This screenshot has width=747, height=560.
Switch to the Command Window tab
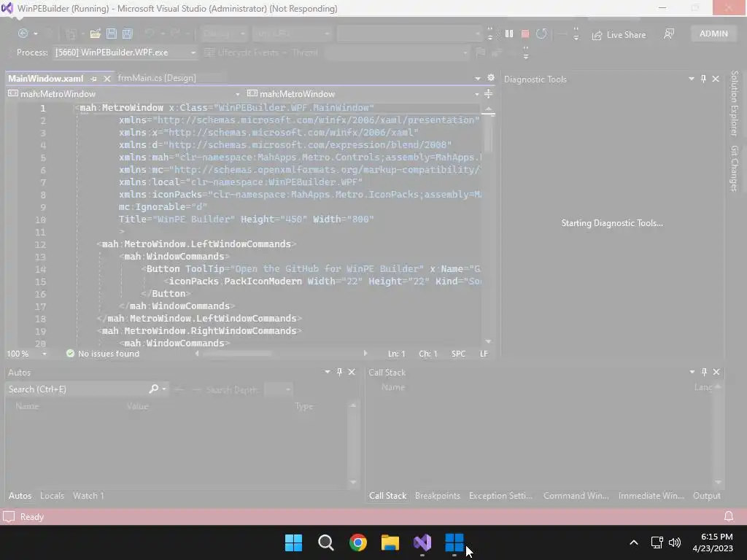pyautogui.click(x=576, y=496)
